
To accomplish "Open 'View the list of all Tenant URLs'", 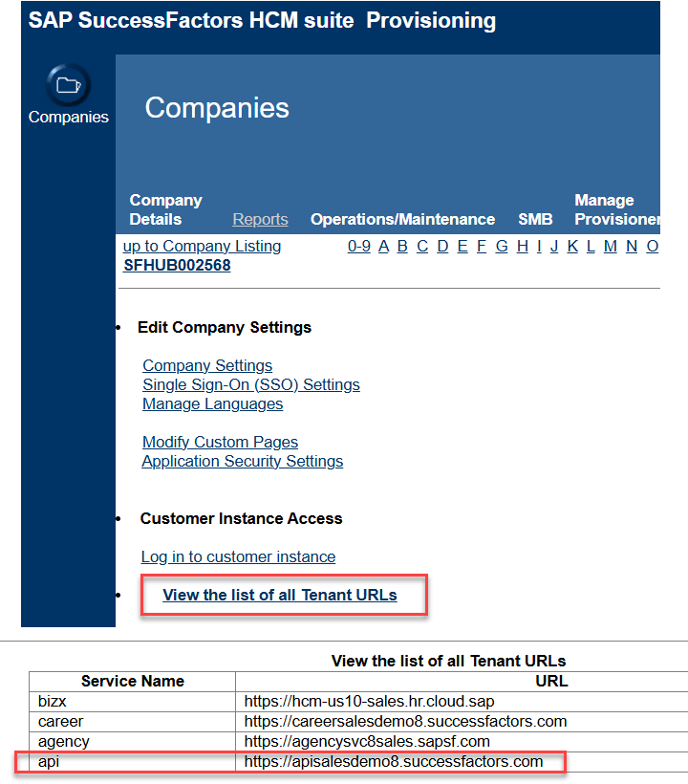I will (x=280, y=595).
